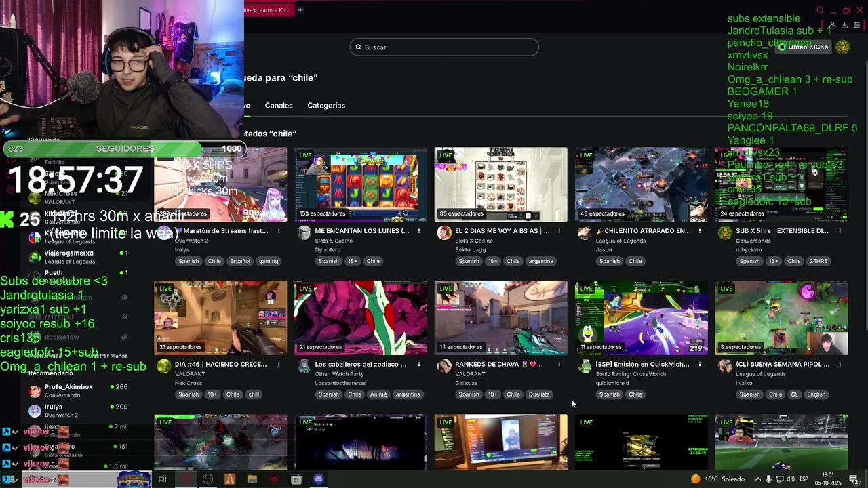
Task: Open the browser downloads icon
Action: coord(844,26)
